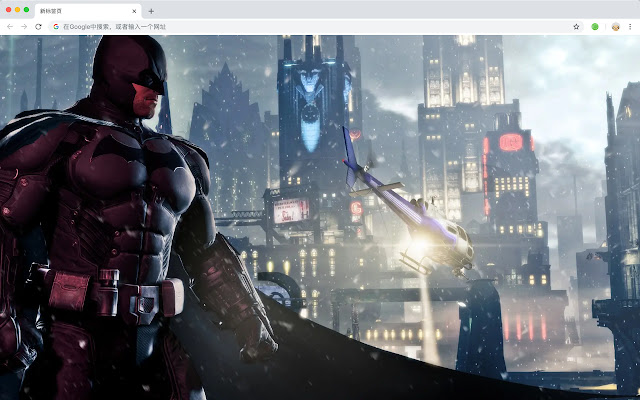Bookmark this page with the star icon
The width and height of the screenshot is (640, 400).
[x=576, y=27]
